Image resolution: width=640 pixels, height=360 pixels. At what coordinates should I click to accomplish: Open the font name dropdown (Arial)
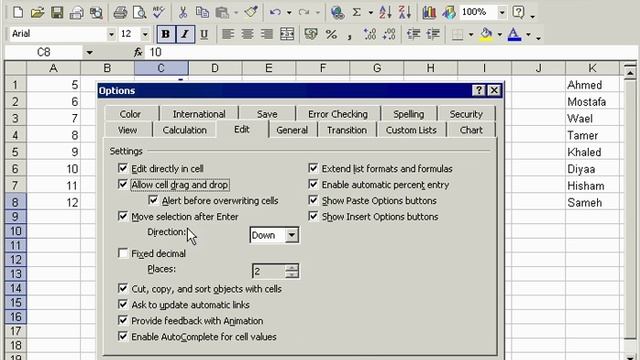click(x=111, y=34)
